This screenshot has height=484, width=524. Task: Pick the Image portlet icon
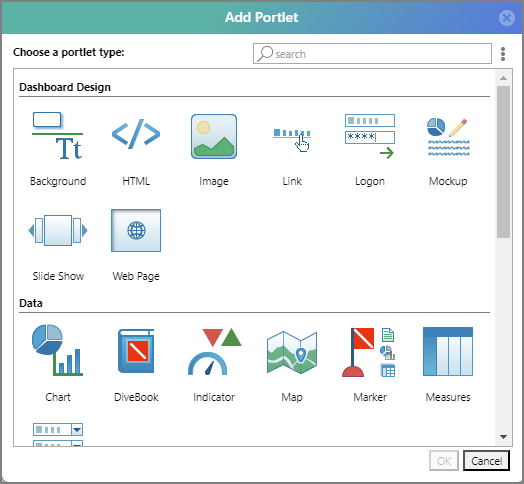click(x=214, y=136)
